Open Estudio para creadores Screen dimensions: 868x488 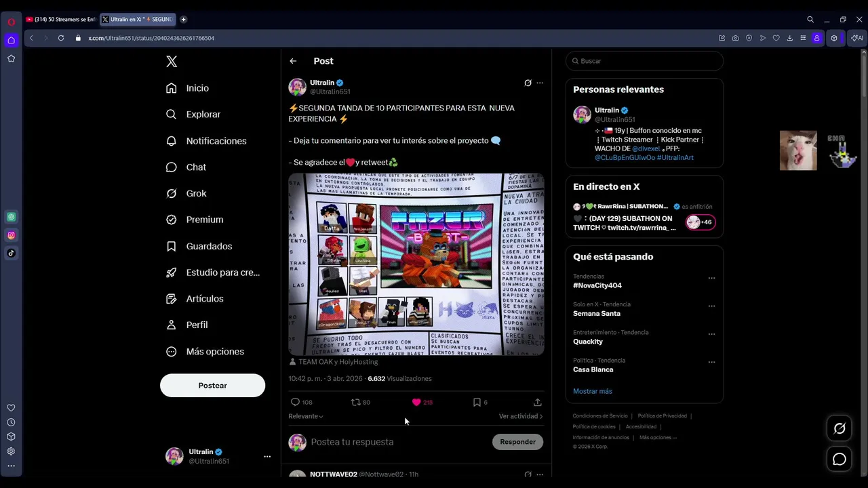pyautogui.click(x=213, y=272)
